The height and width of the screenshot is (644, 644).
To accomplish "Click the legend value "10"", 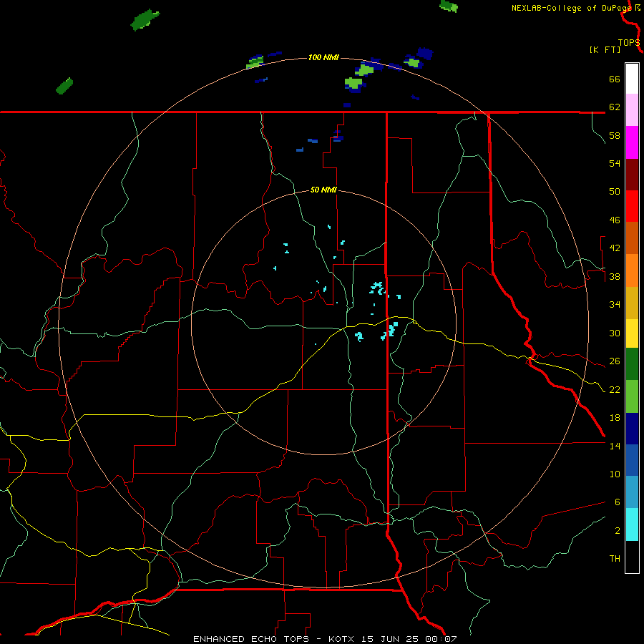I will pyautogui.click(x=615, y=474).
